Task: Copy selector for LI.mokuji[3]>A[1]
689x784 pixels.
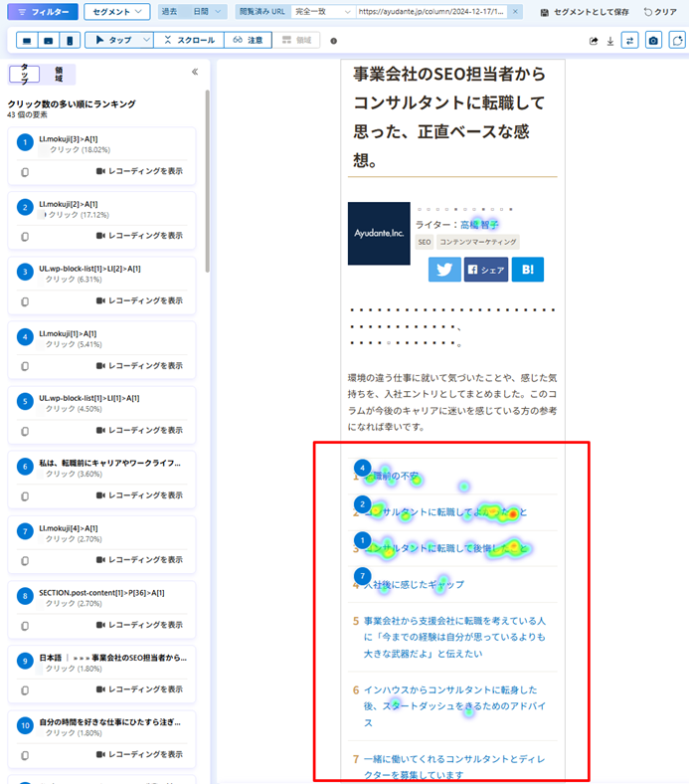Action: click(25, 172)
